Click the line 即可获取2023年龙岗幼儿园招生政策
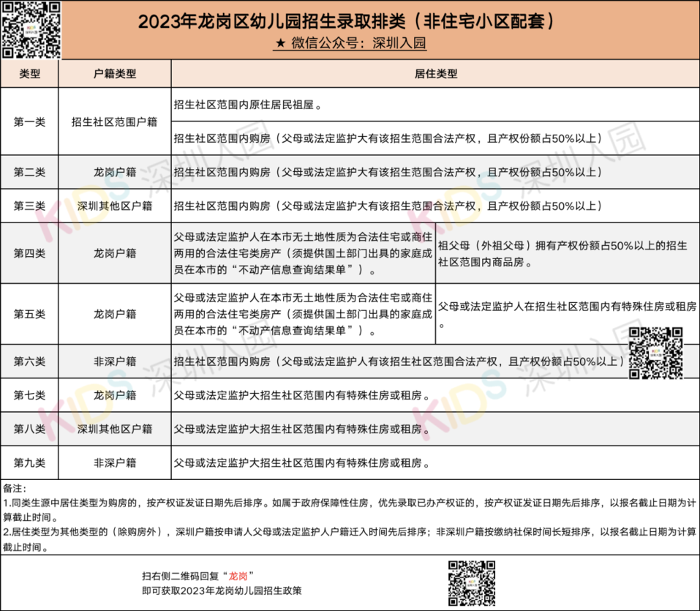The image size is (700, 611). 222,591
